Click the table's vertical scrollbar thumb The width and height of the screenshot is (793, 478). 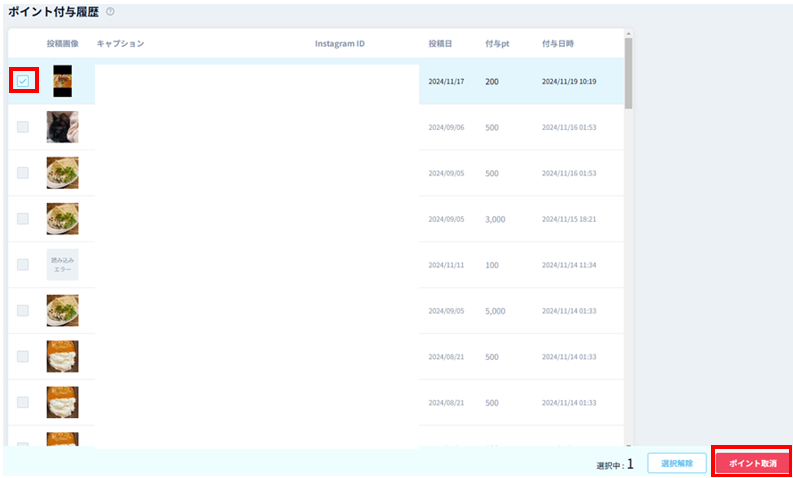pos(628,72)
